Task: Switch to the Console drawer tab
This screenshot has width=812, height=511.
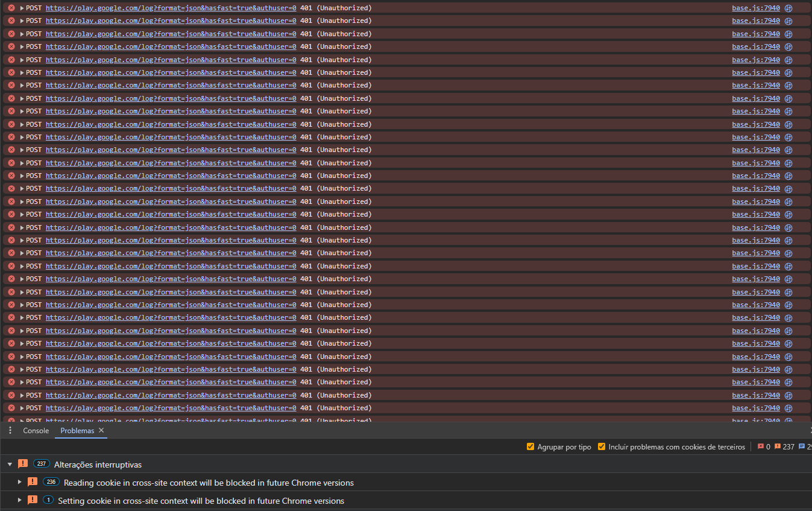Action: [36, 431]
